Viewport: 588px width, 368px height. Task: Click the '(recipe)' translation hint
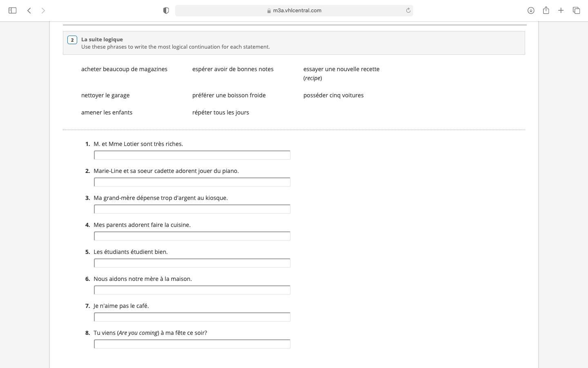313,78
